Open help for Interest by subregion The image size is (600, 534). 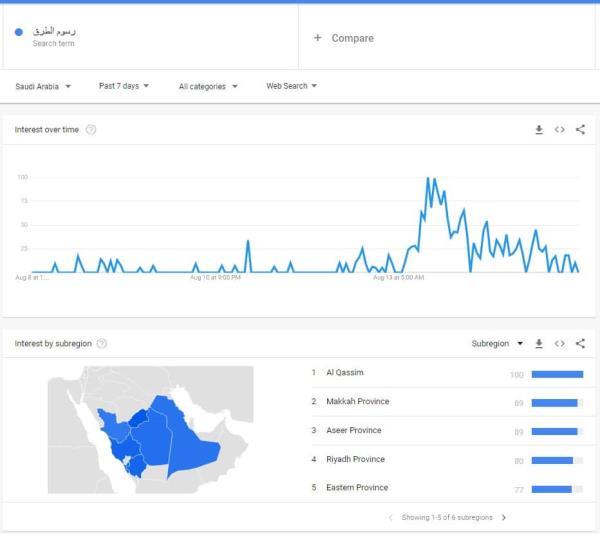pos(102,344)
